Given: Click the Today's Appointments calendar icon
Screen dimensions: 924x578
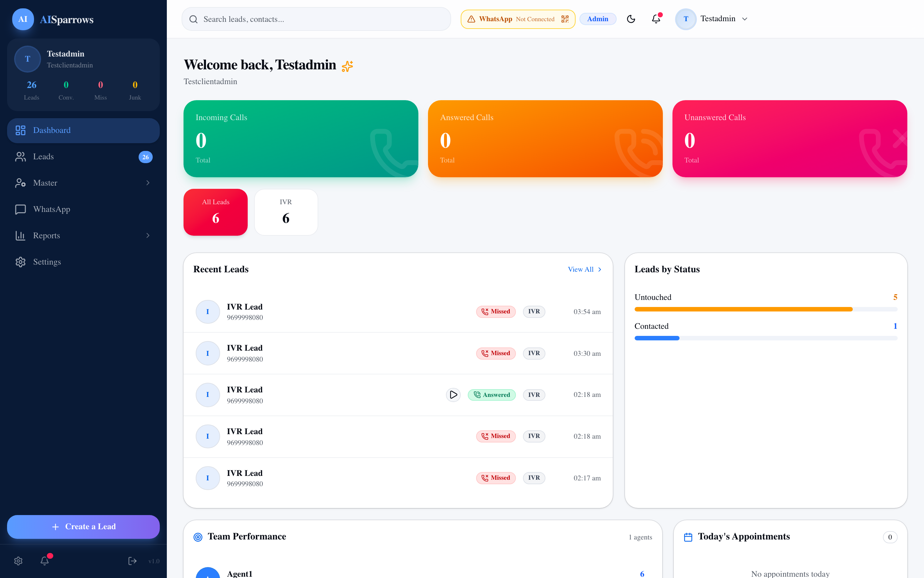Looking at the screenshot, I should tap(688, 537).
